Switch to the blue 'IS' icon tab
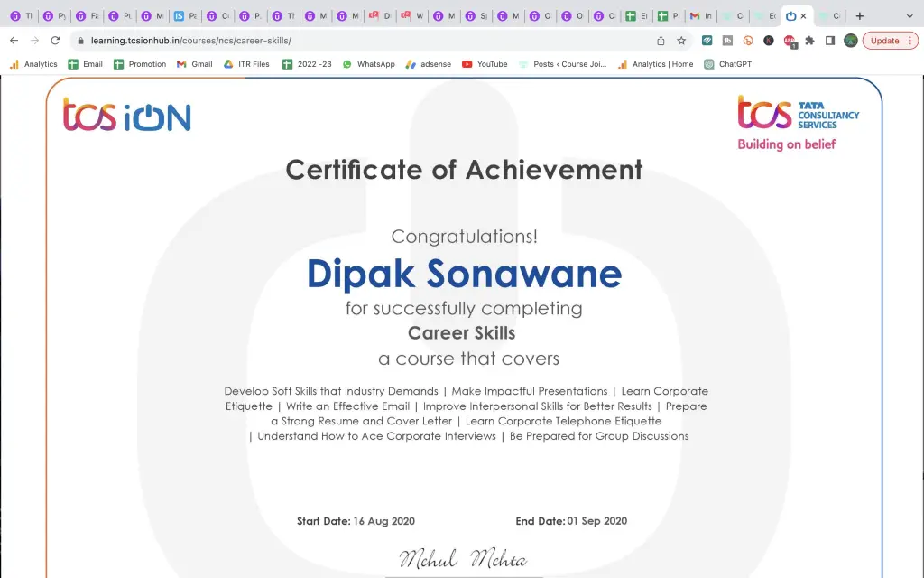 [185, 16]
